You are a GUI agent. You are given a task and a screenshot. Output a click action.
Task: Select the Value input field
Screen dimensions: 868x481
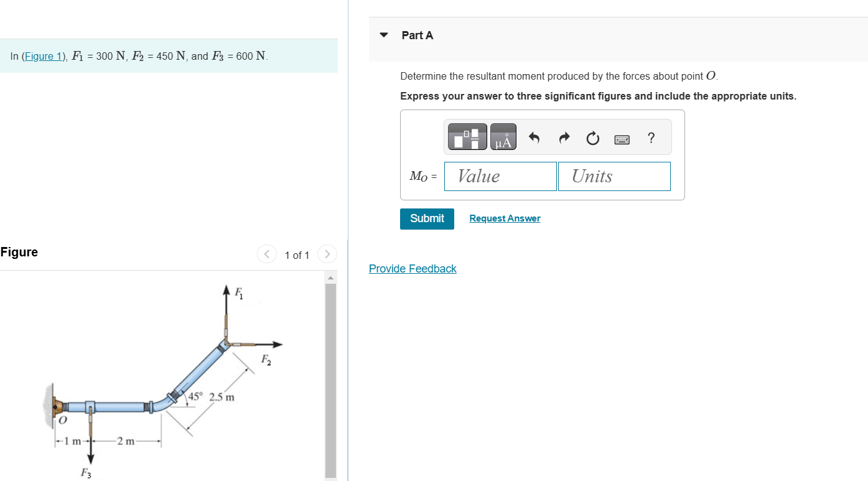500,176
